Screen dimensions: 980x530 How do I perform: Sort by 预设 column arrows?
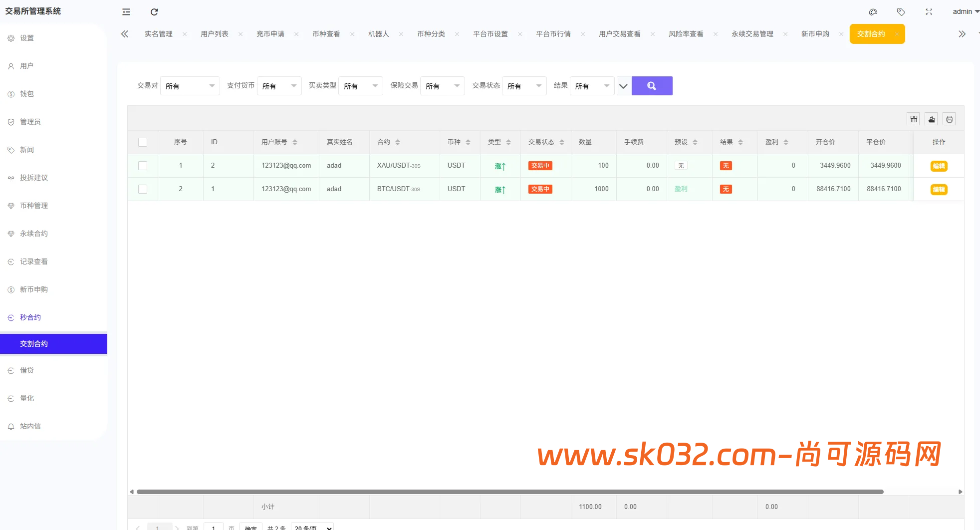(x=695, y=142)
